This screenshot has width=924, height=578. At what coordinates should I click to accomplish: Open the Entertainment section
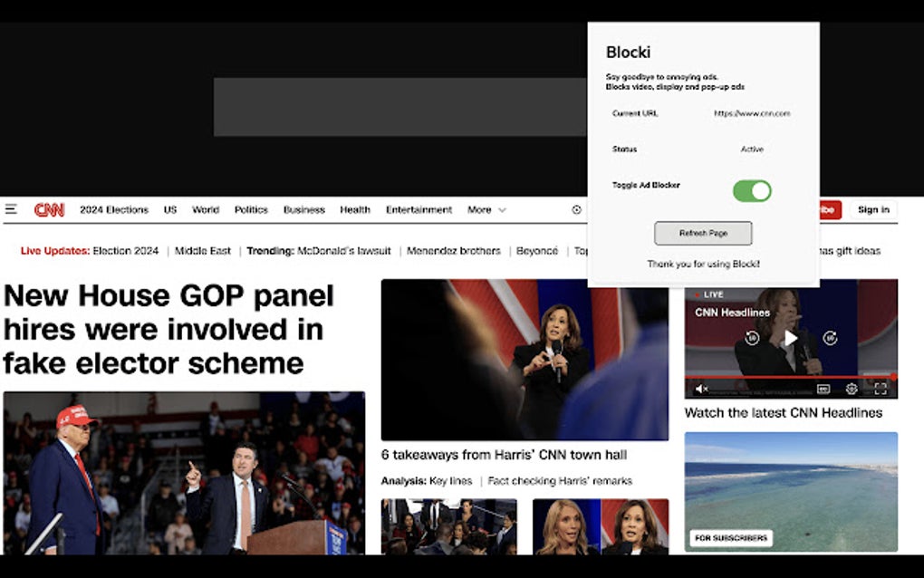[x=419, y=209]
